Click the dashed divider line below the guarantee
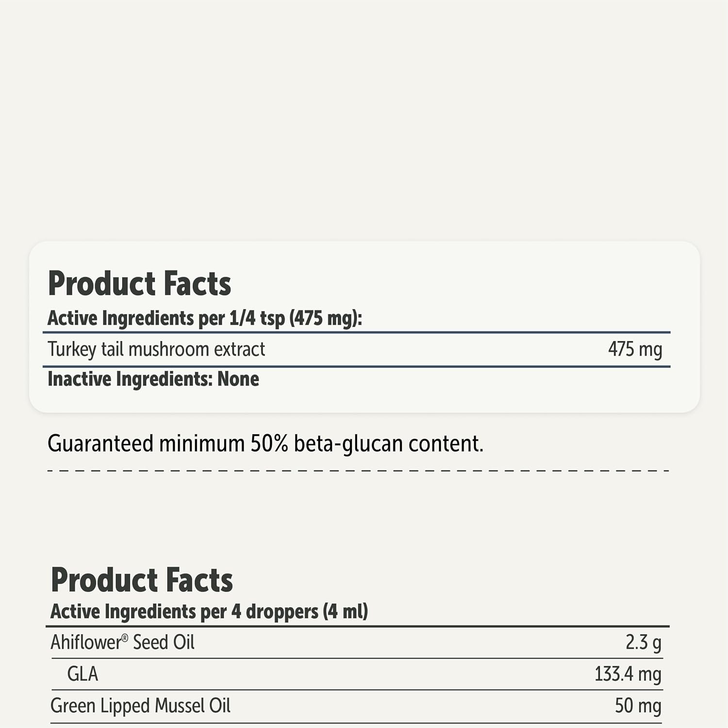 358,471
